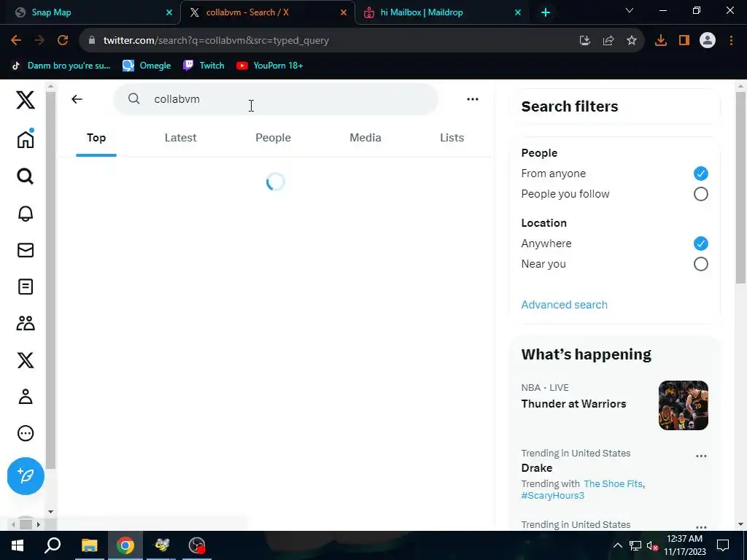Open browser downloads icon
Screen dimensions: 747x560
pyautogui.click(x=660, y=41)
